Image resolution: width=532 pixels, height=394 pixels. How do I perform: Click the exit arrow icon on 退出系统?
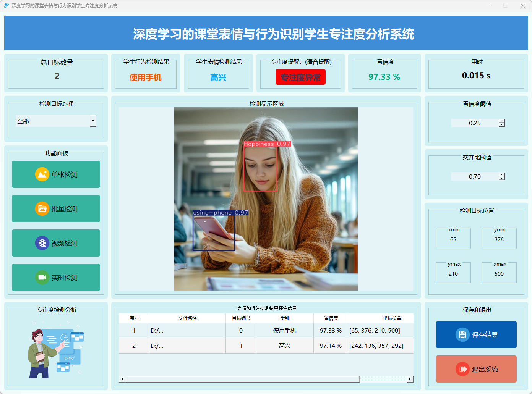462,369
